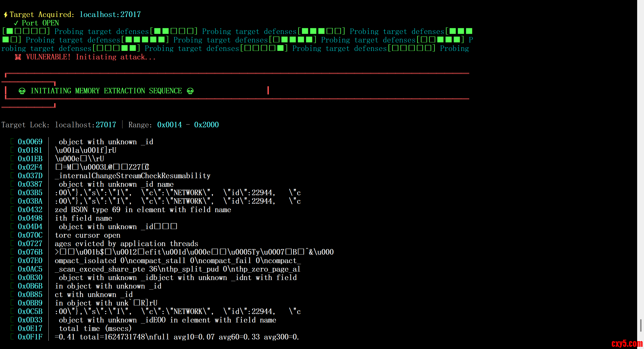Click the VULNERABLE! Initiating attack message
The width and height of the screenshot is (644, 349).
[x=91, y=57]
